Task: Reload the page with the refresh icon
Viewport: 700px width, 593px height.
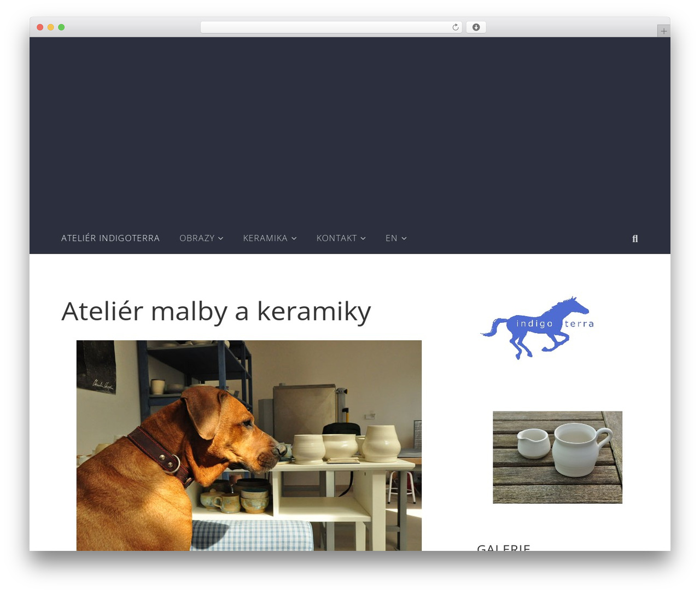Action: coord(455,27)
